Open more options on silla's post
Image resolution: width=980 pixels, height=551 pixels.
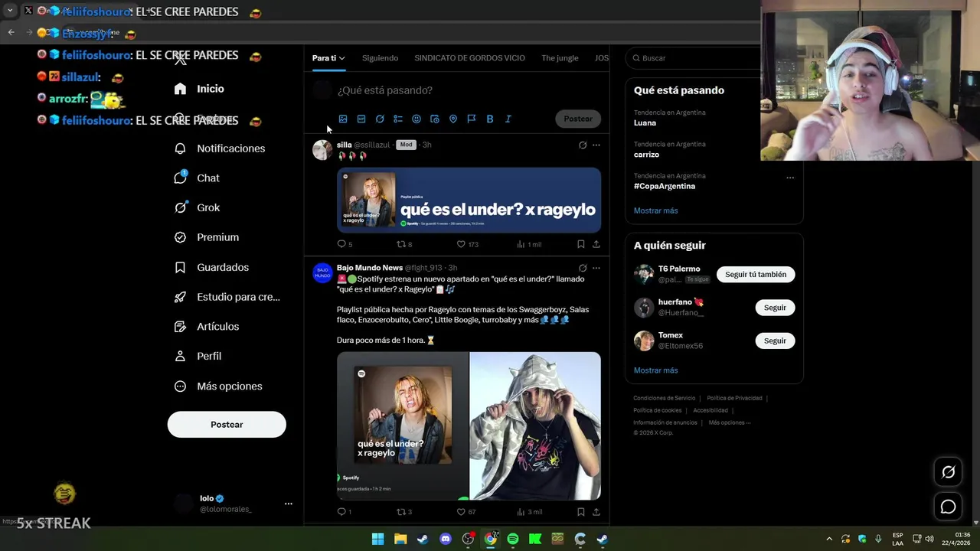click(x=596, y=145)
